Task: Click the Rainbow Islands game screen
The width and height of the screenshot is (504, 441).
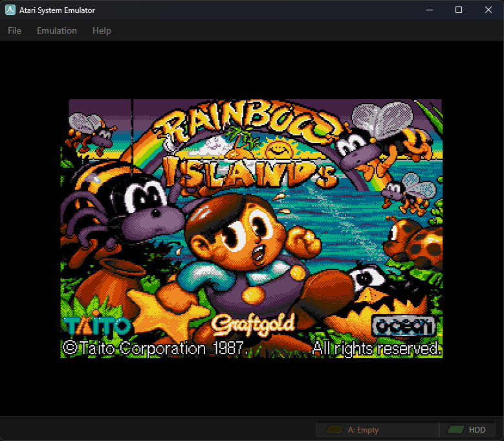Action: pyautogui.click(x=252, y=229)
